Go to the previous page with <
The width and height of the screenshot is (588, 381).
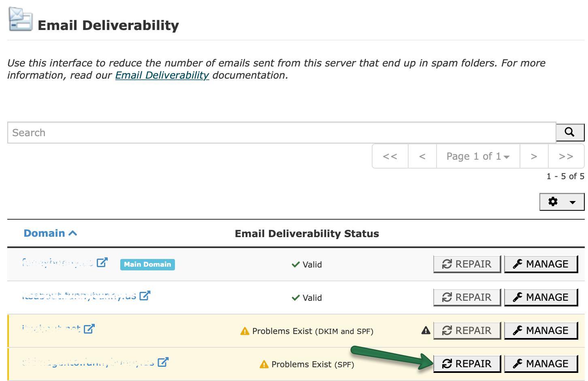click(422, 156)
